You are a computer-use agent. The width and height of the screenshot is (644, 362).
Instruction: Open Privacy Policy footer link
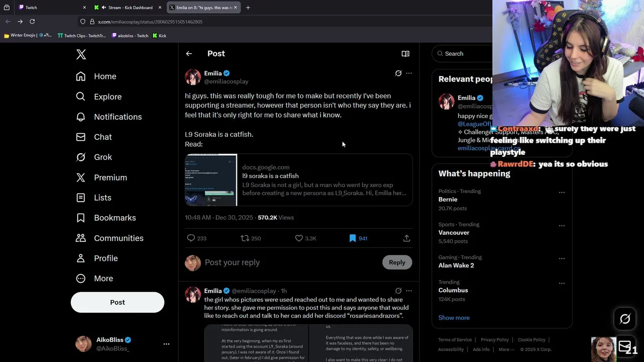coord(495,340)
